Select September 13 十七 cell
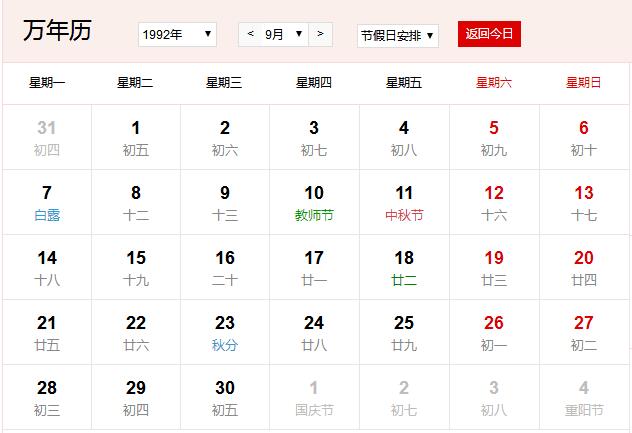Screen dimensions: 632x433 click(x=584, y=202)
